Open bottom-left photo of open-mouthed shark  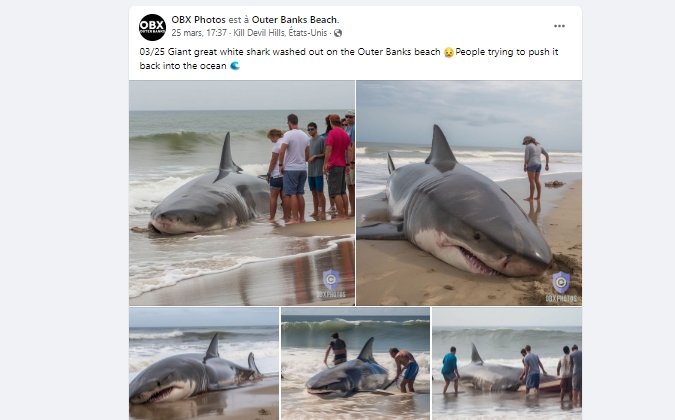[204, 364]
